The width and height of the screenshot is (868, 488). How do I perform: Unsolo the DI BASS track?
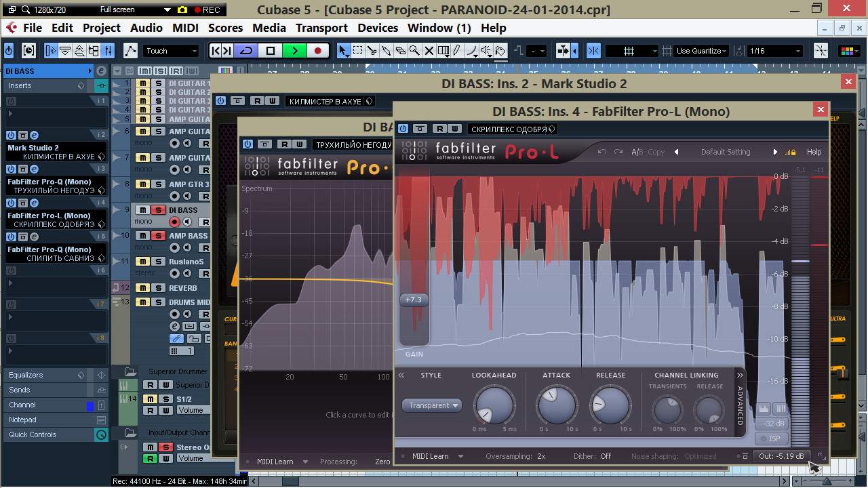pos(158,210)
